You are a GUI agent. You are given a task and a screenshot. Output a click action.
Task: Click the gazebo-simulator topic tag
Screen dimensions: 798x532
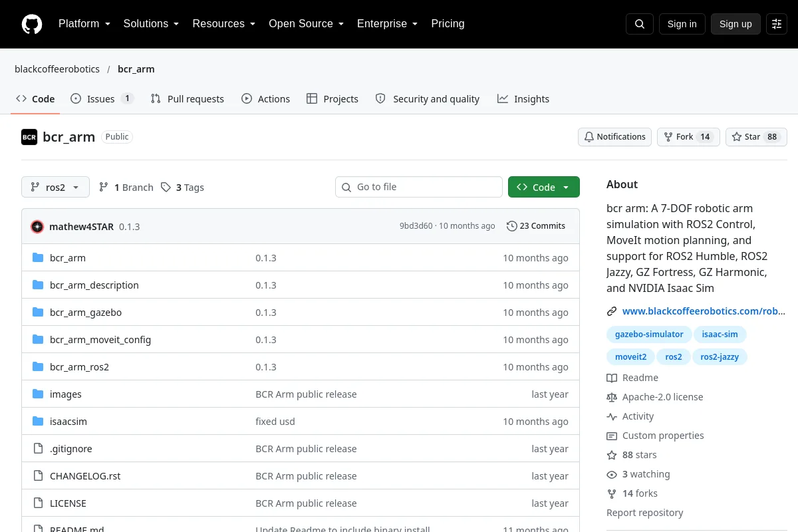pos(649,334)
